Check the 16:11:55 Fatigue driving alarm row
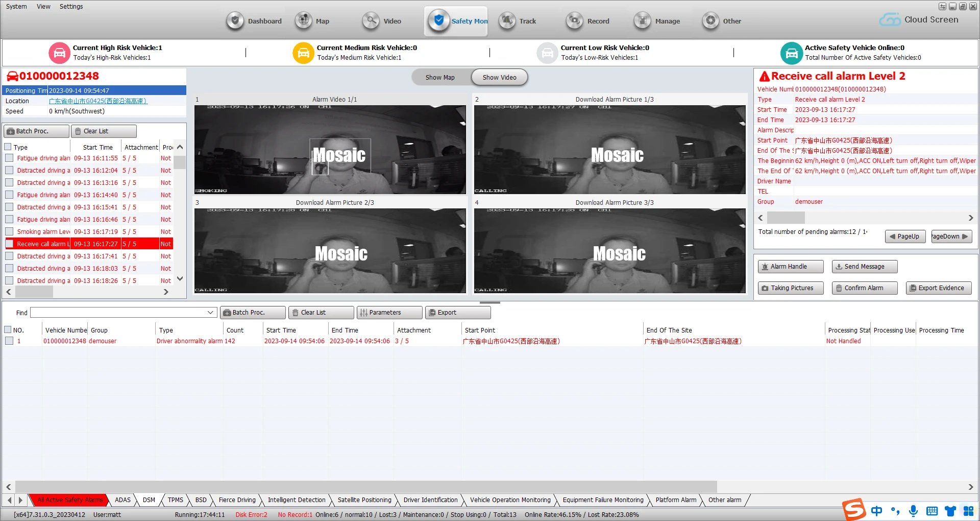980x521 pixels. [x=9, y=158]
